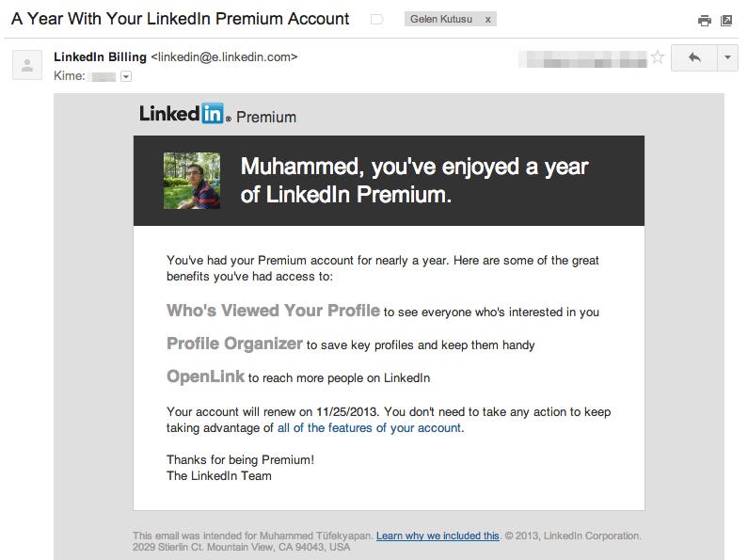
Task: Click 'Profile Organizer' heading
Action: [x=234, y=344]
